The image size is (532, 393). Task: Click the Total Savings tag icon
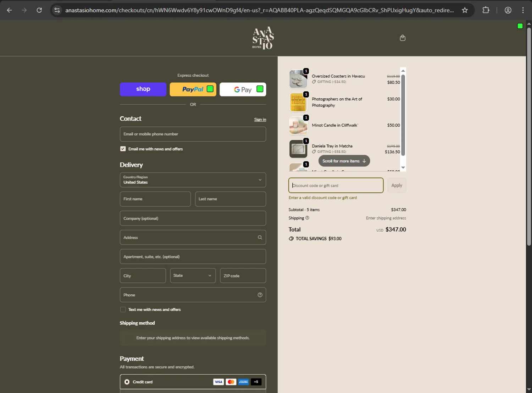click(291, 239)
